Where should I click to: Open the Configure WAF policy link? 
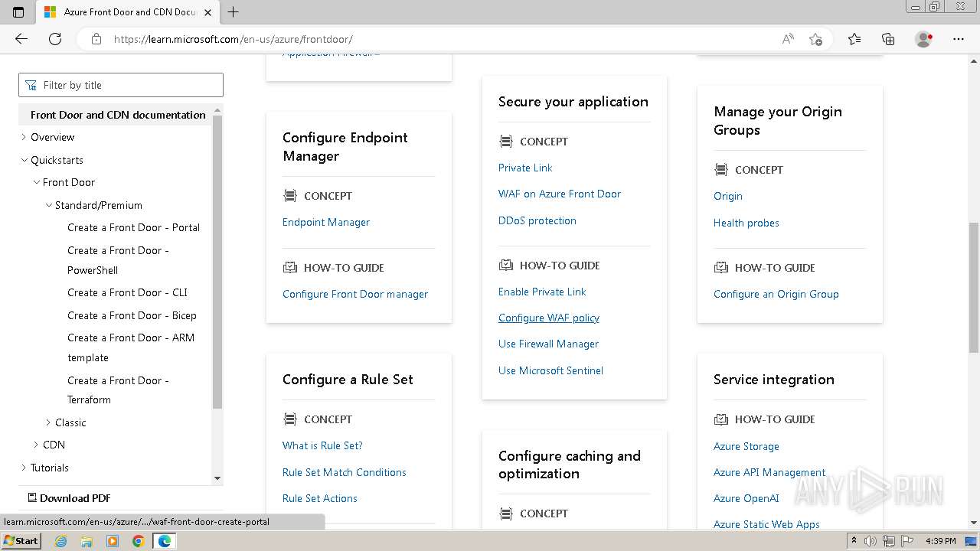pos(549,318)
